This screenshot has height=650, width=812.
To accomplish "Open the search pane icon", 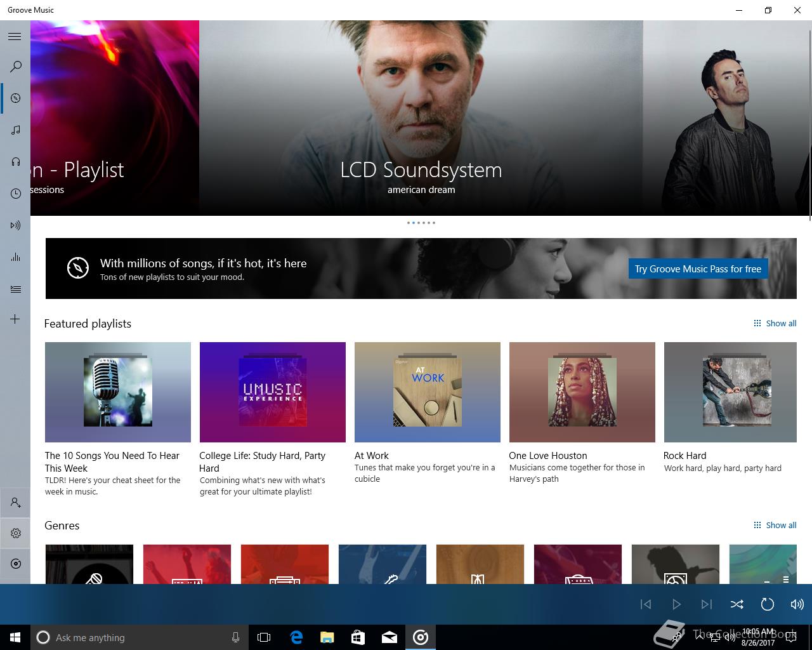I will tap(16, 66).
